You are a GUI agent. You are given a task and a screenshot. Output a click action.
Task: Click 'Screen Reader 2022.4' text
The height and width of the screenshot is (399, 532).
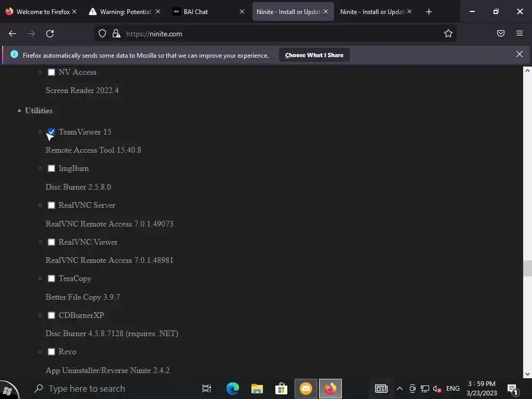pos(82,90)
